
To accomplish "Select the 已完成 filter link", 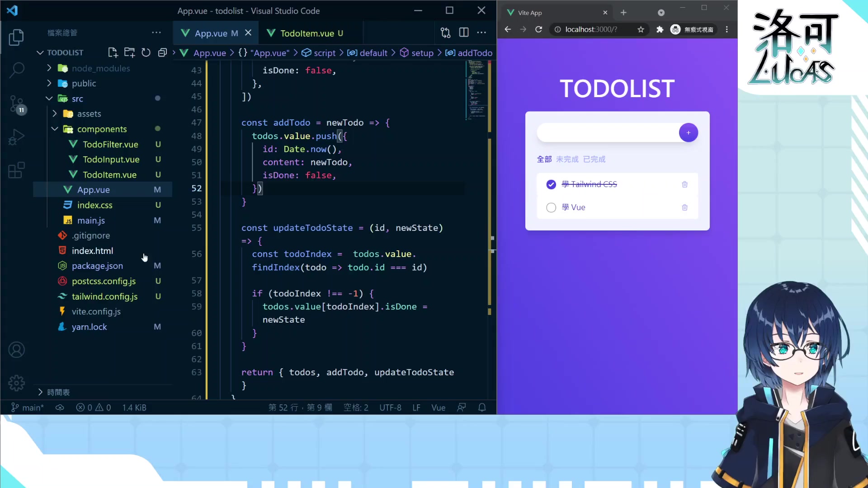I will click(x=594, y=159).
